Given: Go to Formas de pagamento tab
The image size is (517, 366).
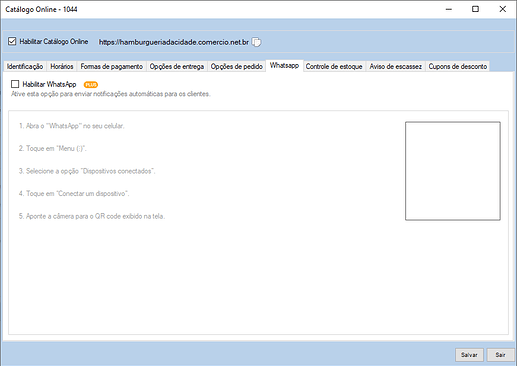Looking at the screenshot, I should [112, 66].
